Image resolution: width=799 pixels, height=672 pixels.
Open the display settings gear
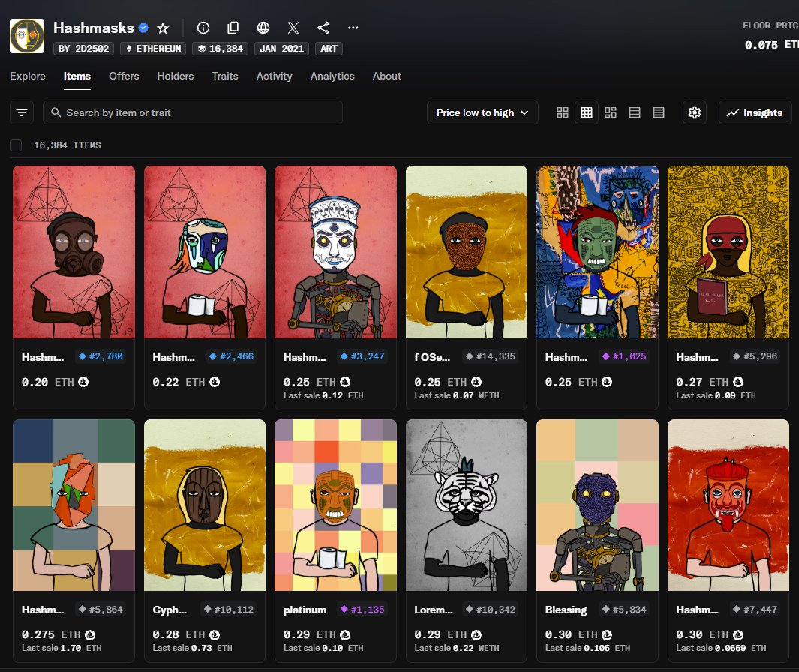pyautogui.click(x=695, y=112)
